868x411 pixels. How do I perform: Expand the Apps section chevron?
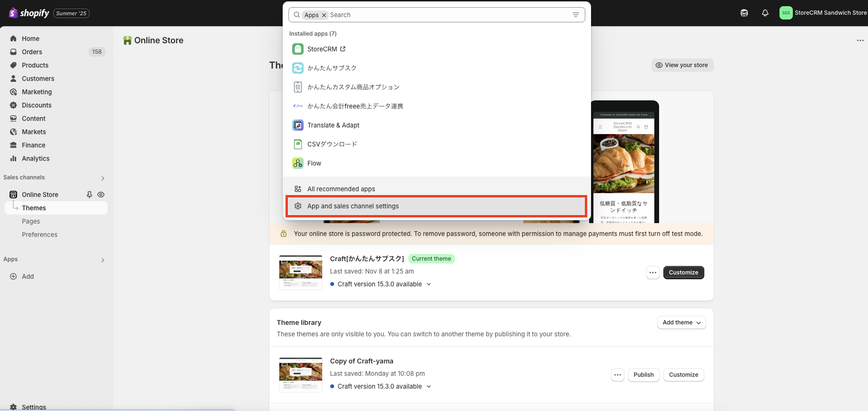click(103, 260)
